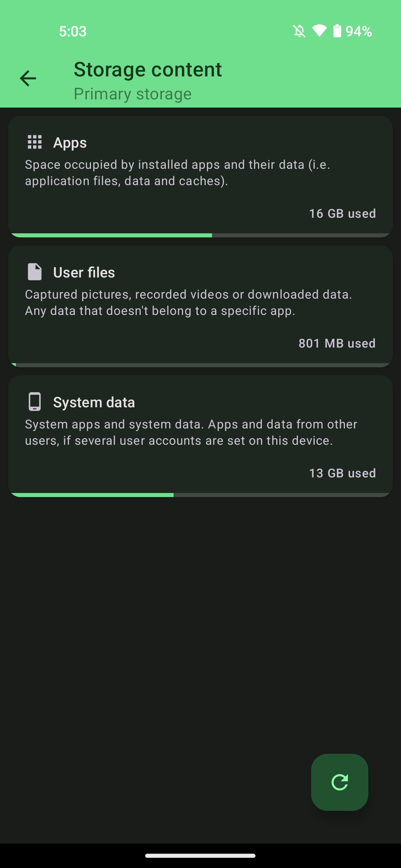The width and height of the screenshot is (401, 868).
Task: Tap the home gesture navigation bar
Action: [200, 856]
